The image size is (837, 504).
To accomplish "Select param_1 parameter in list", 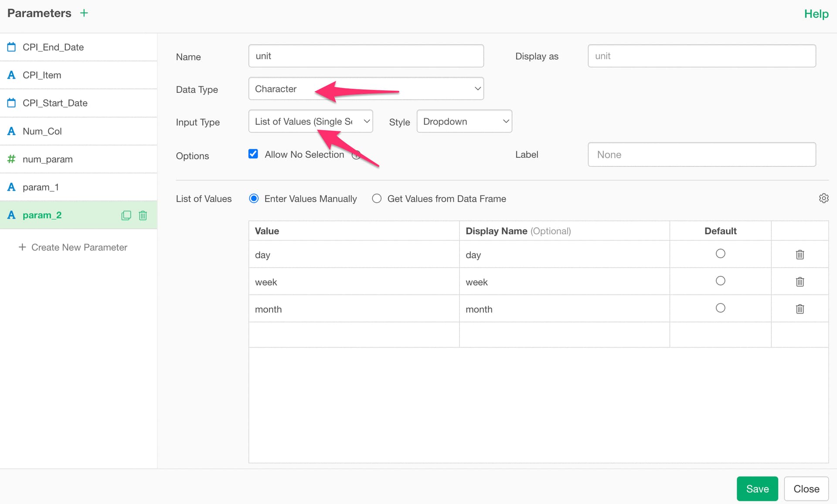I will (78, 187).
